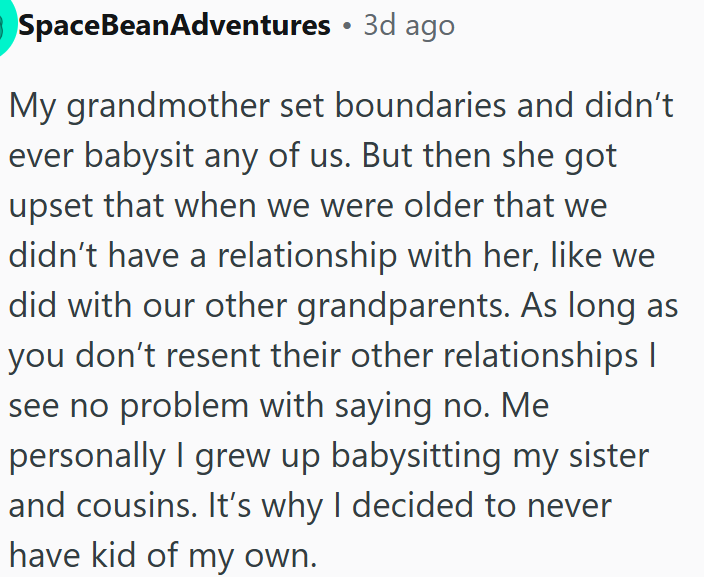
Task: Click the teal user avatar icon
Action: [6, 27]
